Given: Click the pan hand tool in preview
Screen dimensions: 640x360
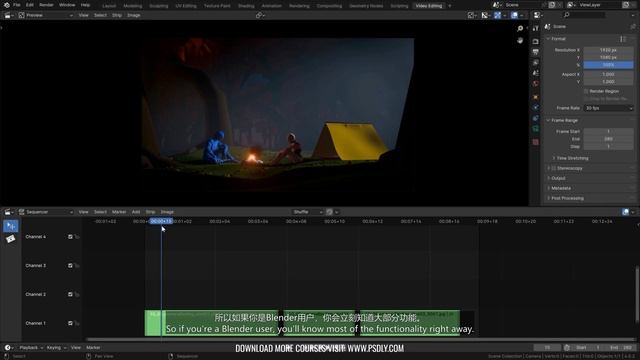Looking at the screenshot, I should [x=520, y=40].
